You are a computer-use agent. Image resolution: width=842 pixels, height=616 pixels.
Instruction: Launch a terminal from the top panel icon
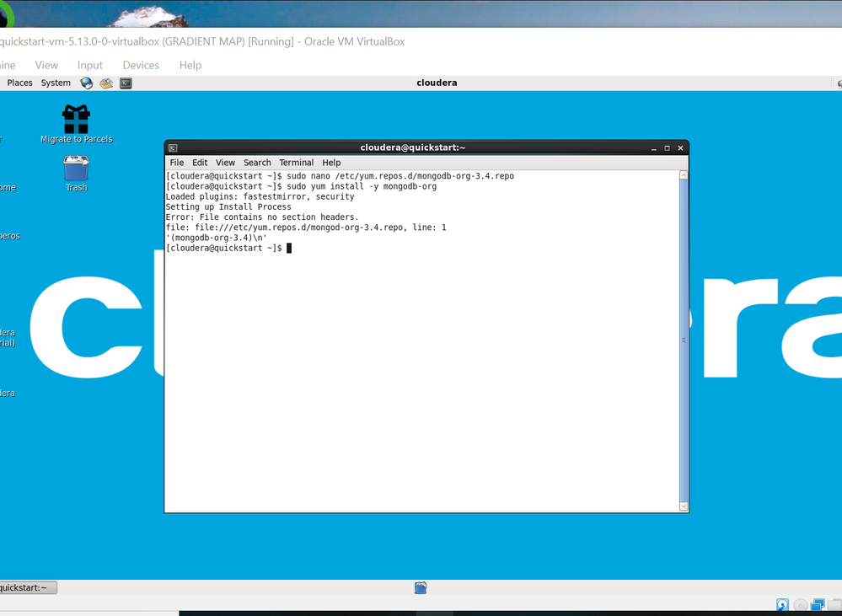[x=126, y=83]
